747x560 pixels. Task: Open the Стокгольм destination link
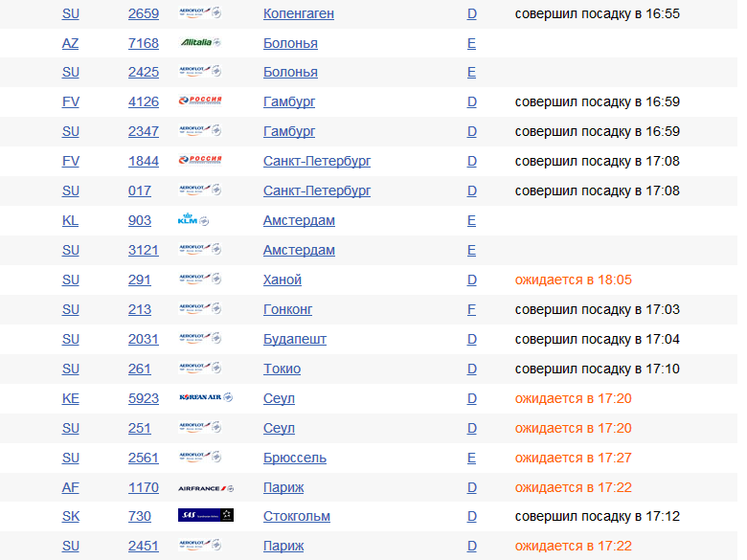point(296,516)
